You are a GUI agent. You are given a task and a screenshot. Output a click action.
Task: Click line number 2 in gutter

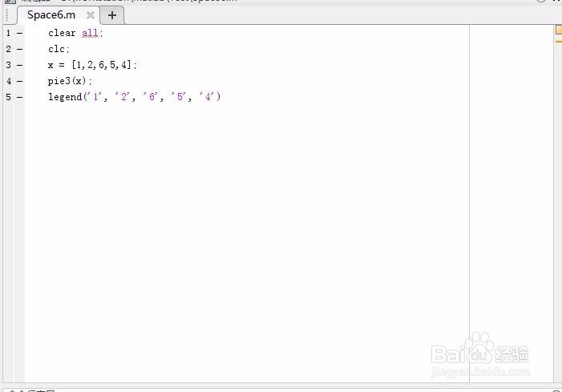[8, 49]
